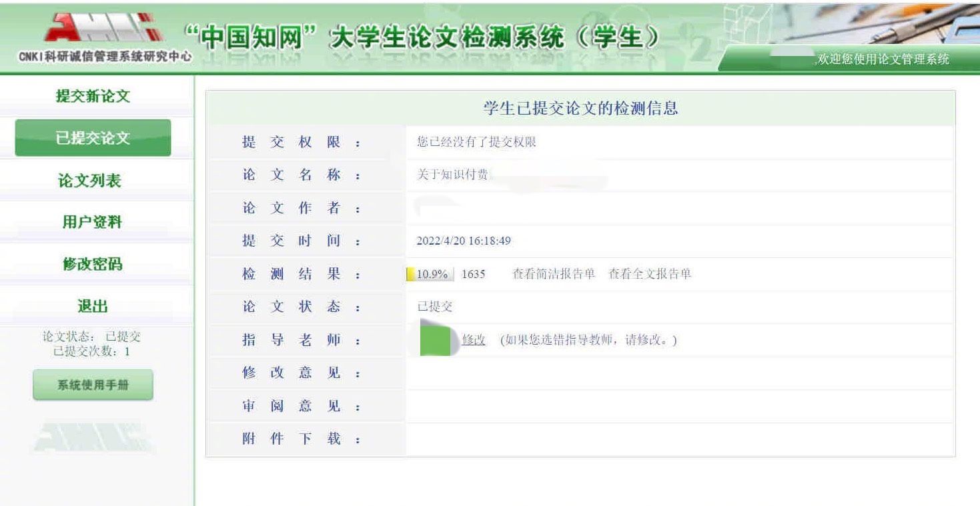Click the 已提交 value in 论文状态 row

pyautogui.click(x=434, y=307)
